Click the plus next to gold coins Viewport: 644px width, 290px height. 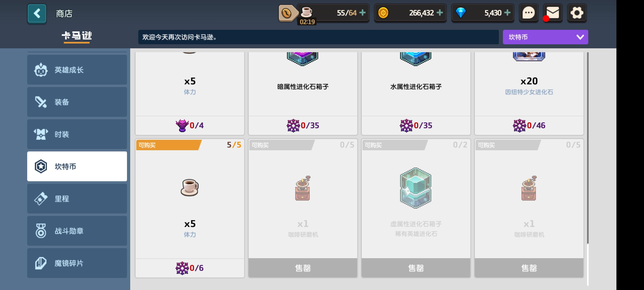pos(440,12)
